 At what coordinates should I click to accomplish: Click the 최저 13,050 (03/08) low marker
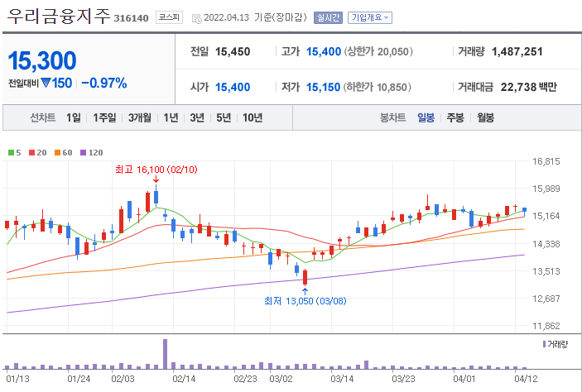pyautogui.click(x=305, y=301)
